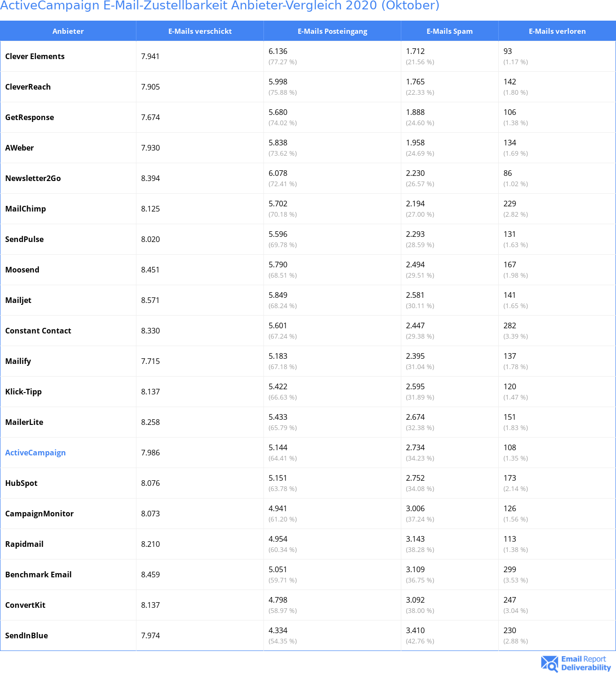
Task: Click the Constant Contact provider name
Action: click(x=38, y=331)
